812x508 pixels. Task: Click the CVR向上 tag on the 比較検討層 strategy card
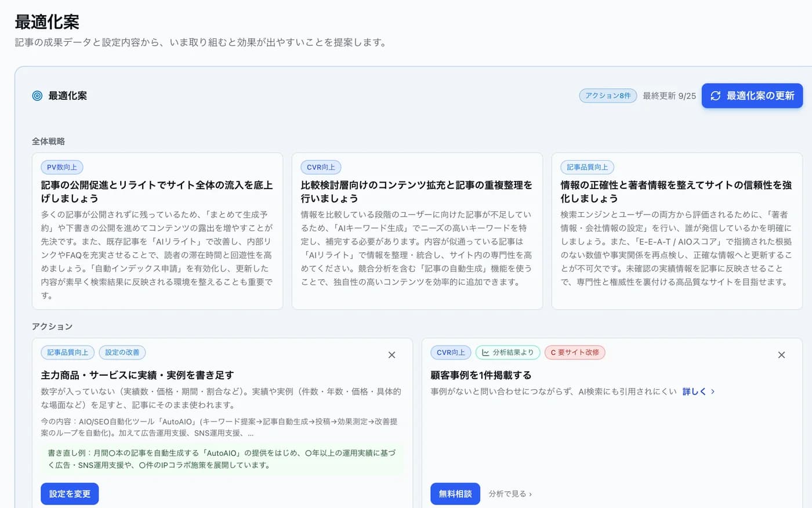(321, 167)
